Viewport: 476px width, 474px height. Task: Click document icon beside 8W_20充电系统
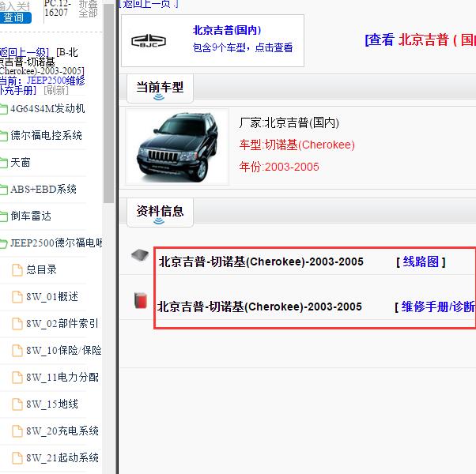(x=17, y=431)
